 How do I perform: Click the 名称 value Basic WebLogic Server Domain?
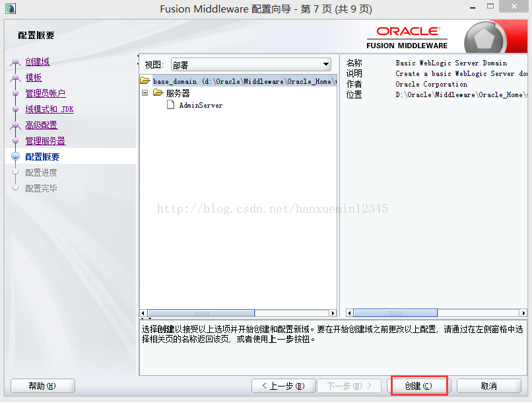pos(451,63)
